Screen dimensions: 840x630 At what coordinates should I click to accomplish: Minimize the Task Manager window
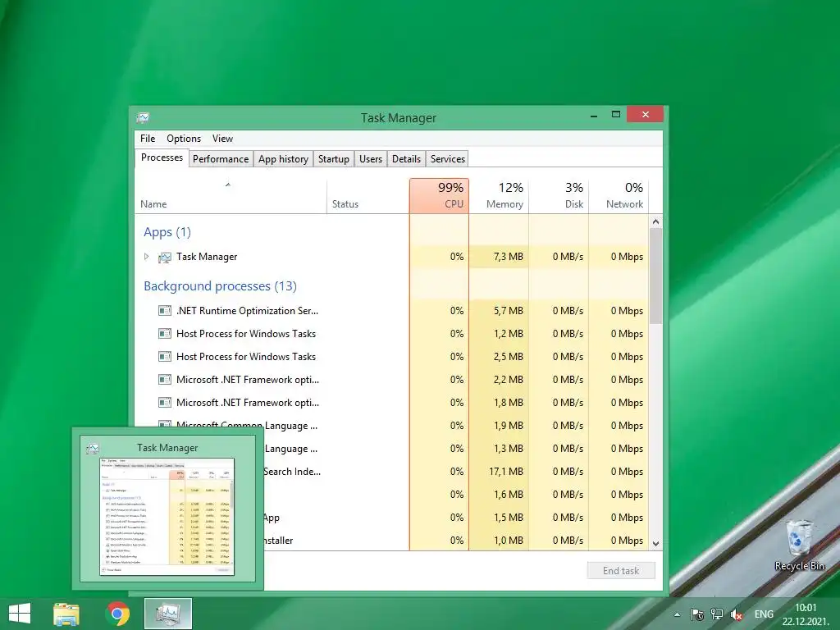(x=594, y=115)
